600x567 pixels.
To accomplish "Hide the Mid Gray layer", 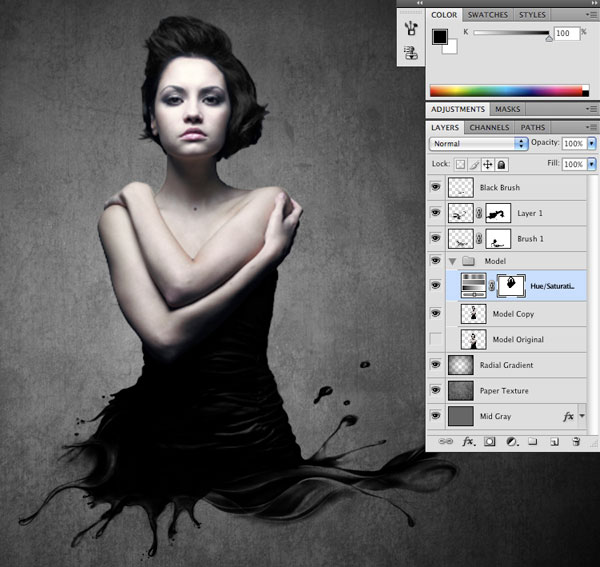I will pyautogui.click(x=435, y=415).
